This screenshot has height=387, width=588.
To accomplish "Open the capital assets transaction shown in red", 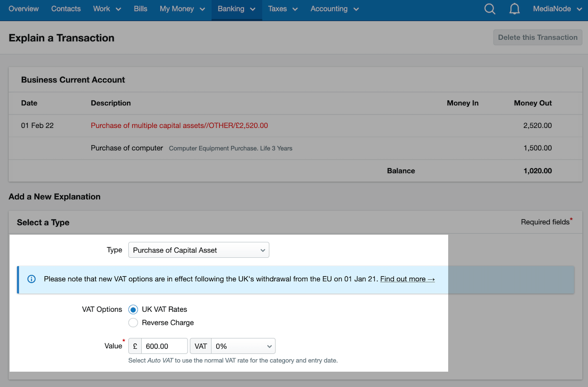I will pos(179,125).
